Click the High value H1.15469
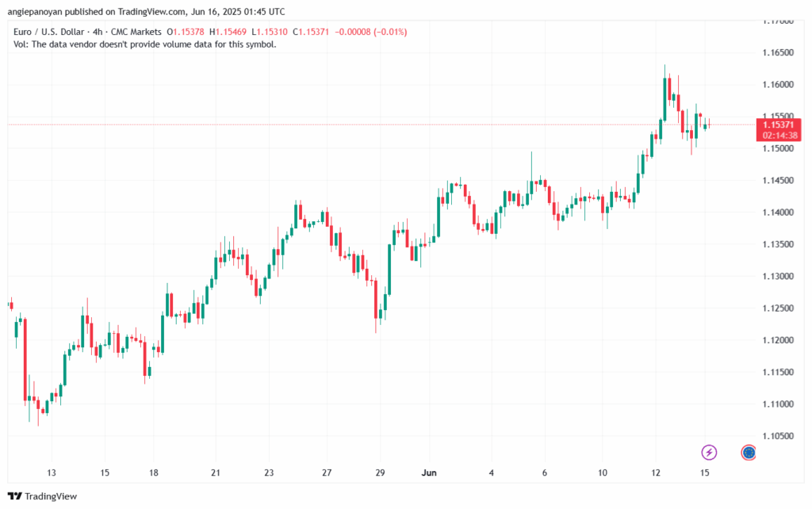 [x=228, y=32]
